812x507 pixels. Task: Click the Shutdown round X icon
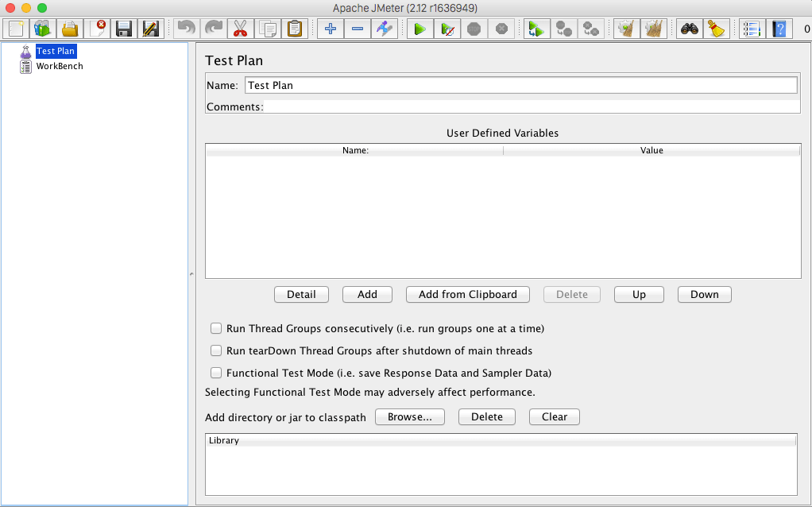click(x=501, y=29)
